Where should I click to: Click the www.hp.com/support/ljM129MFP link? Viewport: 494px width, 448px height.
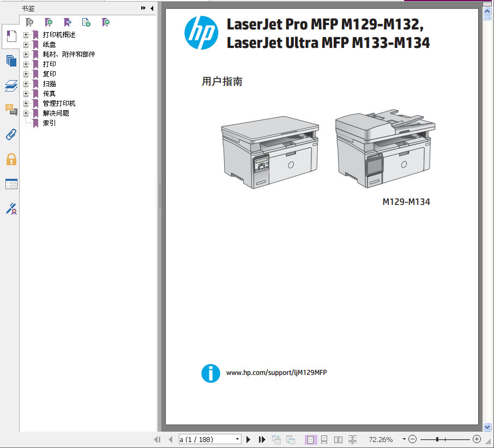[276, 373]
